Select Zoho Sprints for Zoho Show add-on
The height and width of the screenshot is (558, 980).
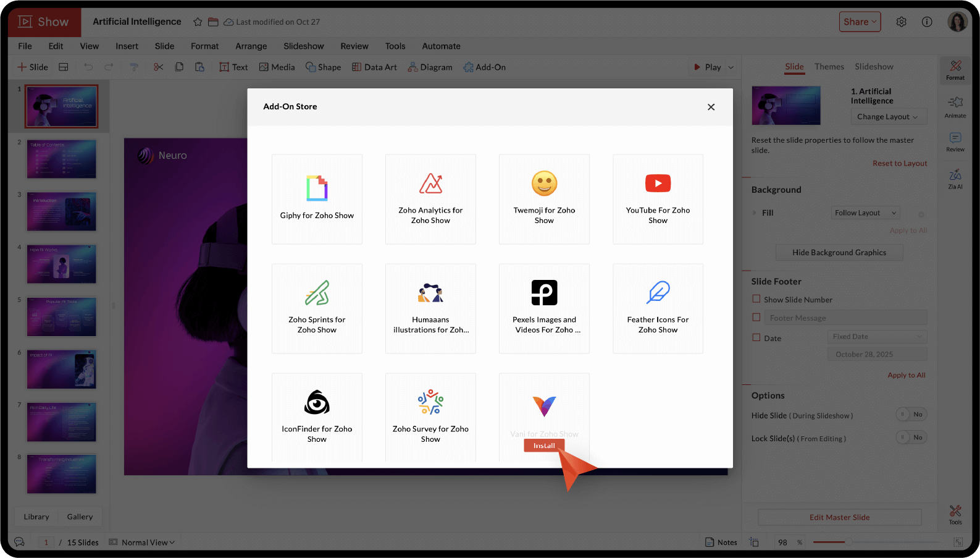(317, 308)
